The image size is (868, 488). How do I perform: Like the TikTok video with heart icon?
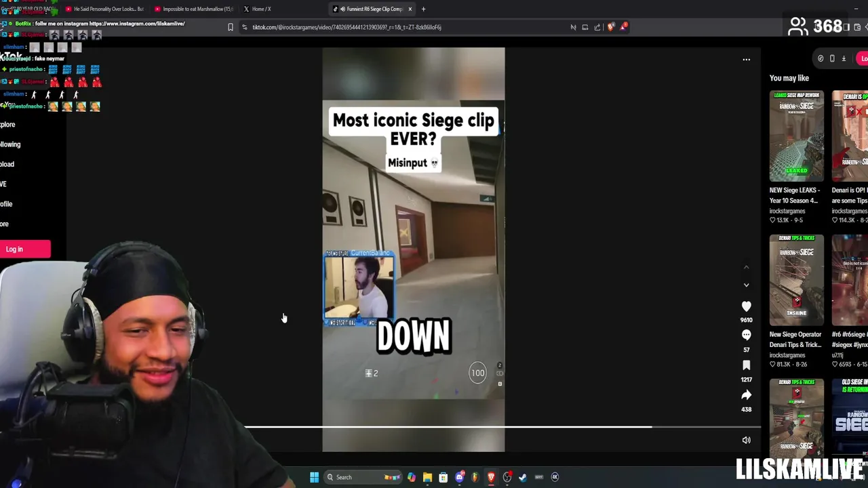pos(746,306)
